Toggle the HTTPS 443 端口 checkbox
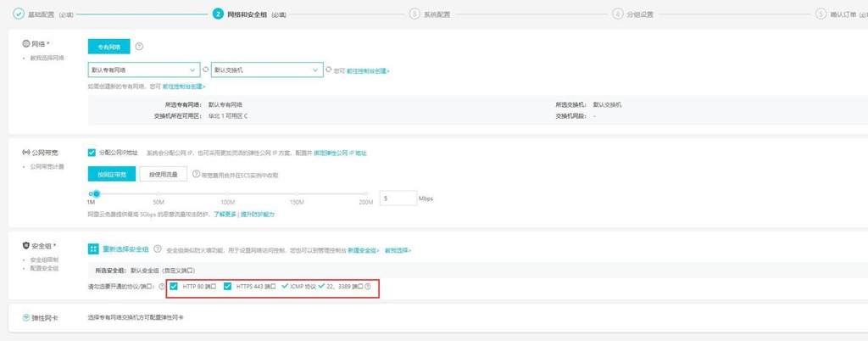The height and width of the screenshot is (341, 868). [228, 287]
